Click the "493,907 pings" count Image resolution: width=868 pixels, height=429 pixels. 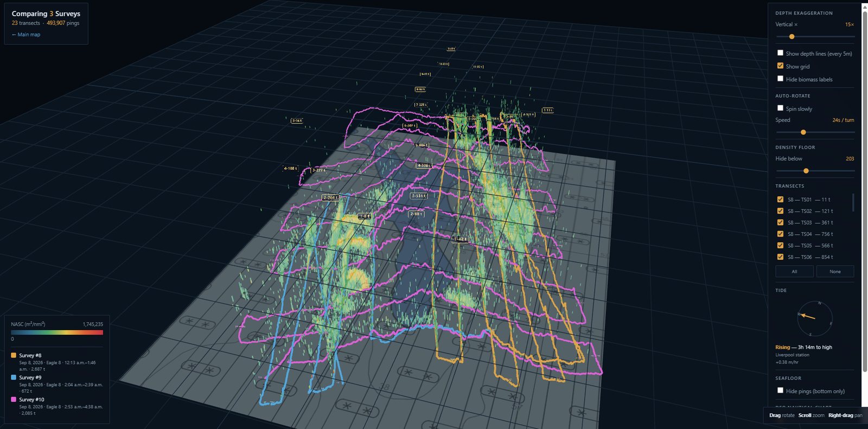tap(63, 23)
